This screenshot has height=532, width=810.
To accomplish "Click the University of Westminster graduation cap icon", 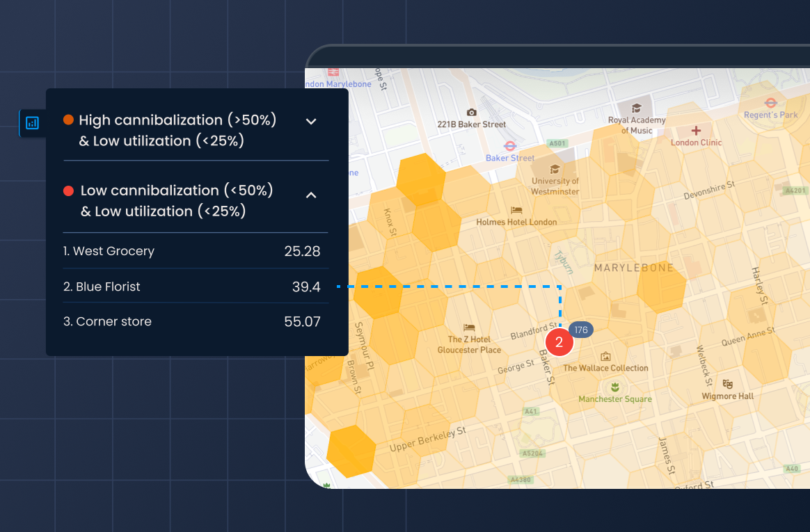I will [554, 169].
